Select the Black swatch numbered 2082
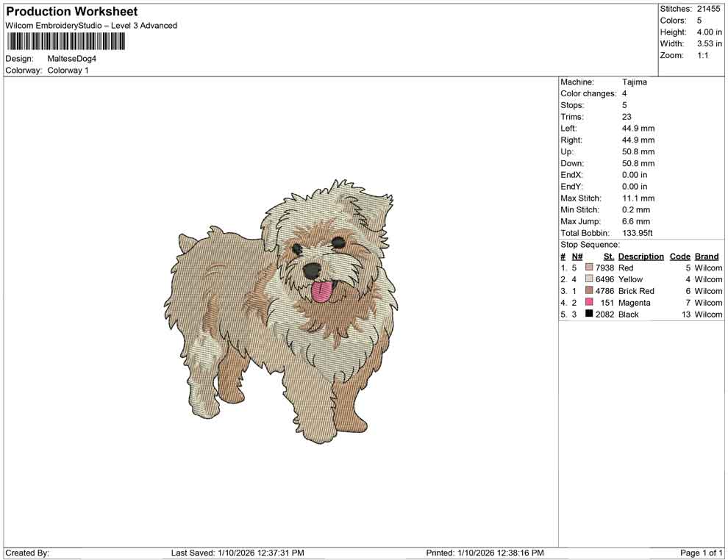 point(588,314)
